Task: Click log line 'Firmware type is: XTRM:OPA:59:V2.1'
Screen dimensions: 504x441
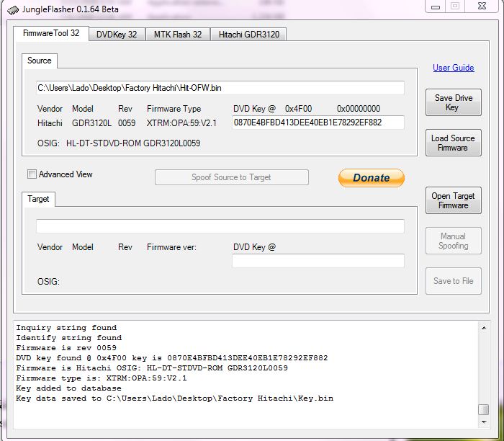Action: click(102, 378)
